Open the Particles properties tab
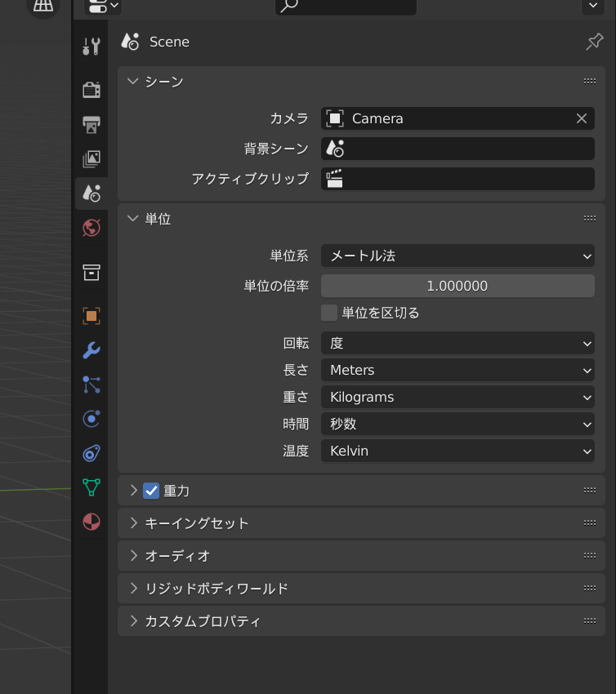This screenshot has width=616, height=694. click(92, 385)
